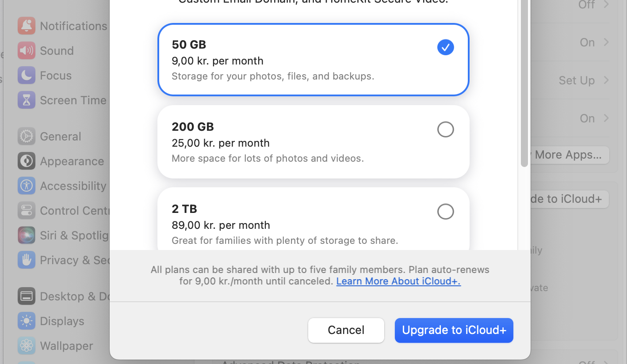Select the General gear icon
The height and width of the screenshot is (364, 627).
point(27,136)
